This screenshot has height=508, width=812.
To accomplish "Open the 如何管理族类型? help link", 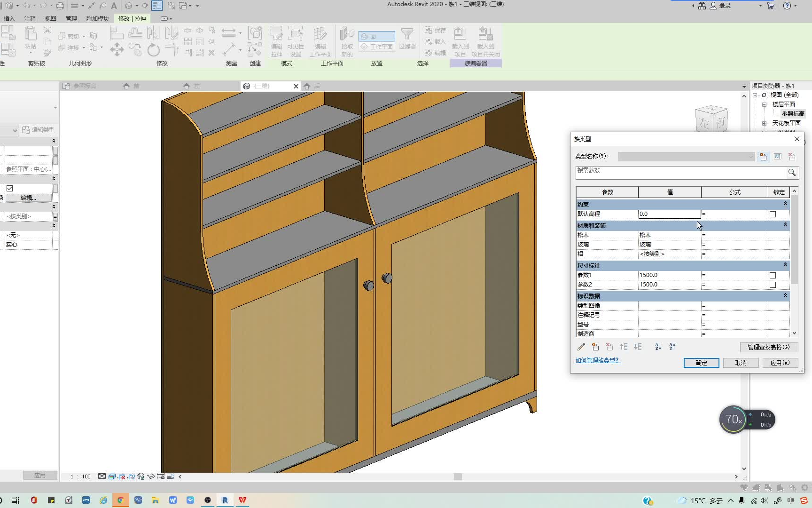I will (x=598, y=360).
